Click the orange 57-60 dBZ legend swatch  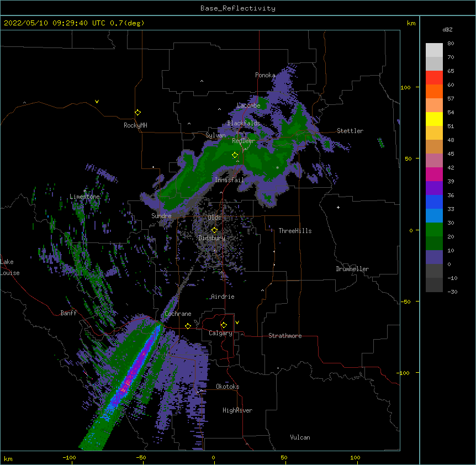[434, 91]
